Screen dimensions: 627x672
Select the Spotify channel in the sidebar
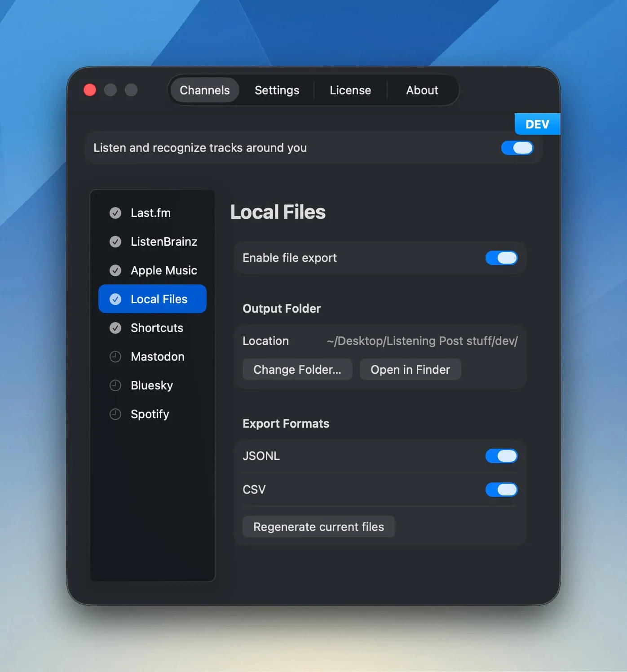click(150, 414)
